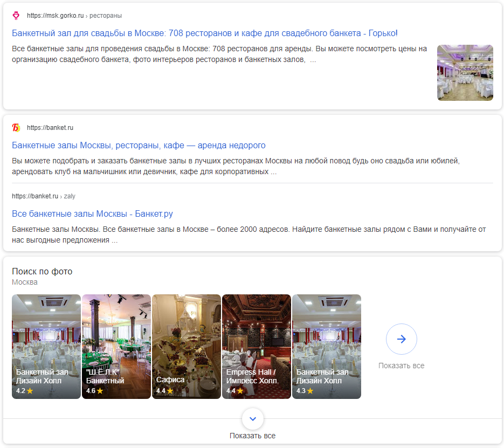Open the Дизайн Холл card rated 4.2
The image size is (504, 448).
tap(46, 347)
